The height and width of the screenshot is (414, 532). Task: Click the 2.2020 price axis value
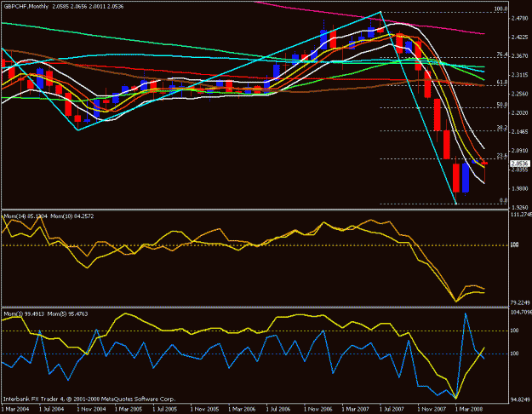(520, 112)
